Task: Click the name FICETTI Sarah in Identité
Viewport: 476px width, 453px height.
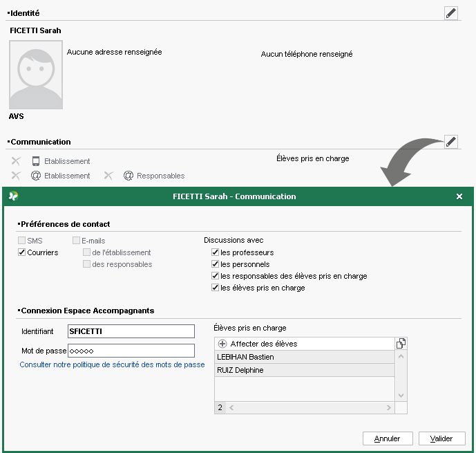Action: tap(35, 30)
